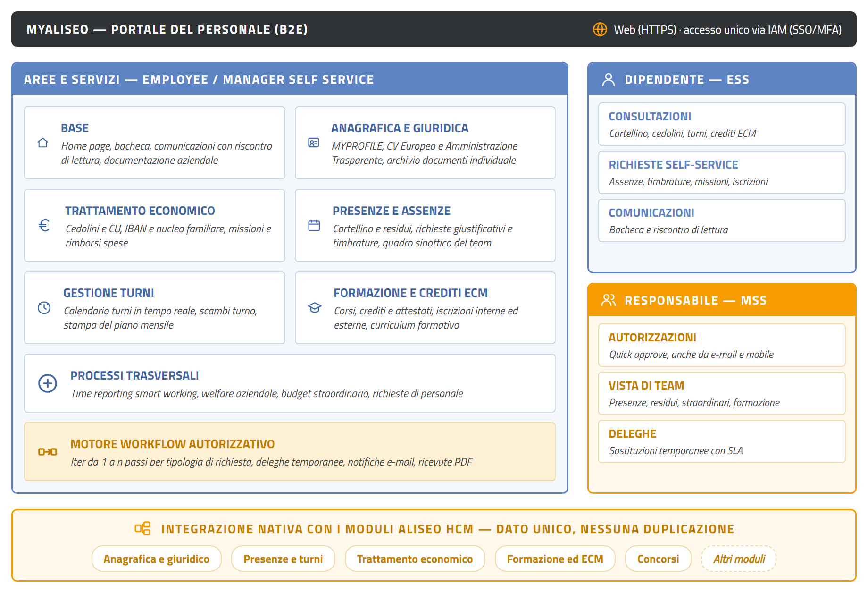Image resolution: width=868 pixels, height=593 pixels.
Task: Open DELEGHE in the Responsabile panel
Action: click(722, 441)
